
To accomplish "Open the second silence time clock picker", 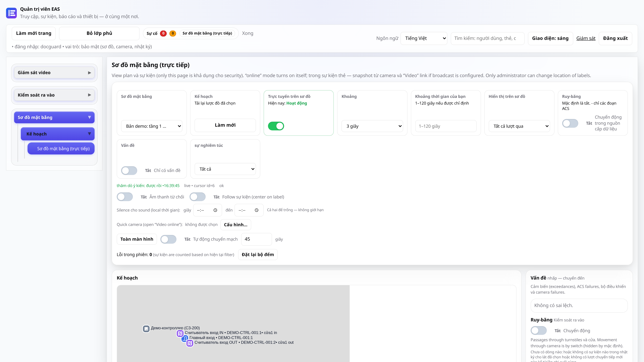I will coord(256,210).
